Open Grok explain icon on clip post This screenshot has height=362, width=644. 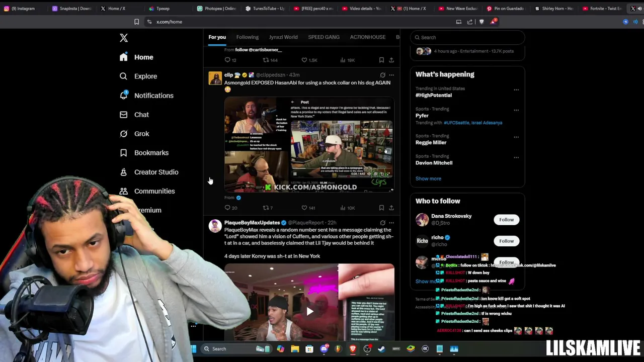coord(382,75)
